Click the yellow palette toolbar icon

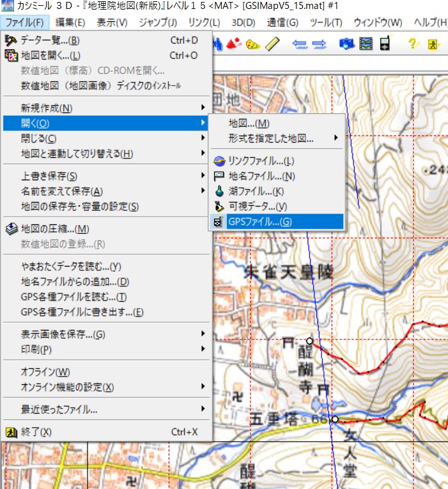coord(252,44)
